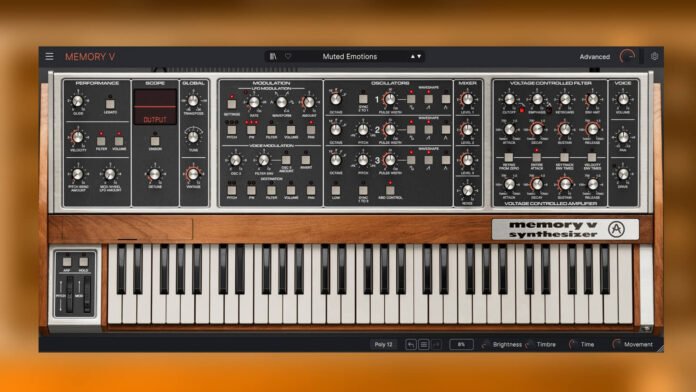Open the Poly 12 polyphony dropdown
The image size is (696, 392).
point(383,344)
